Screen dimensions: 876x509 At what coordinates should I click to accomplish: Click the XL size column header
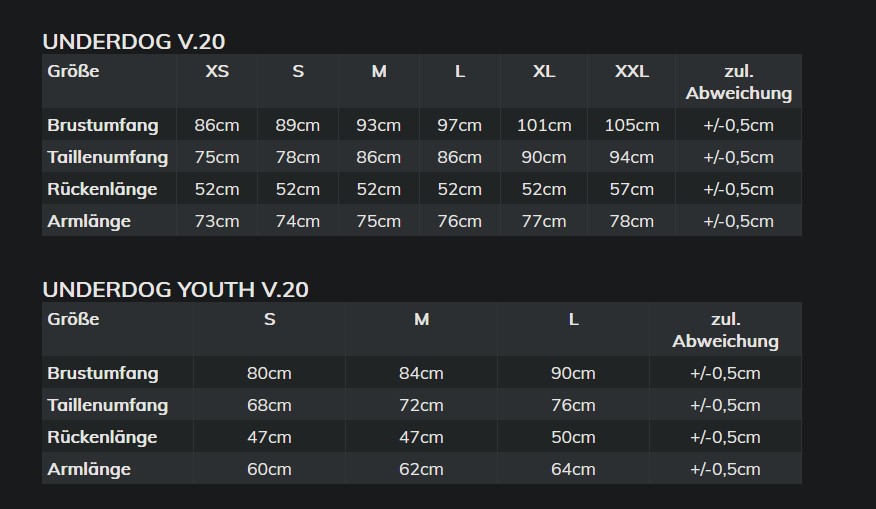point(544,71)
